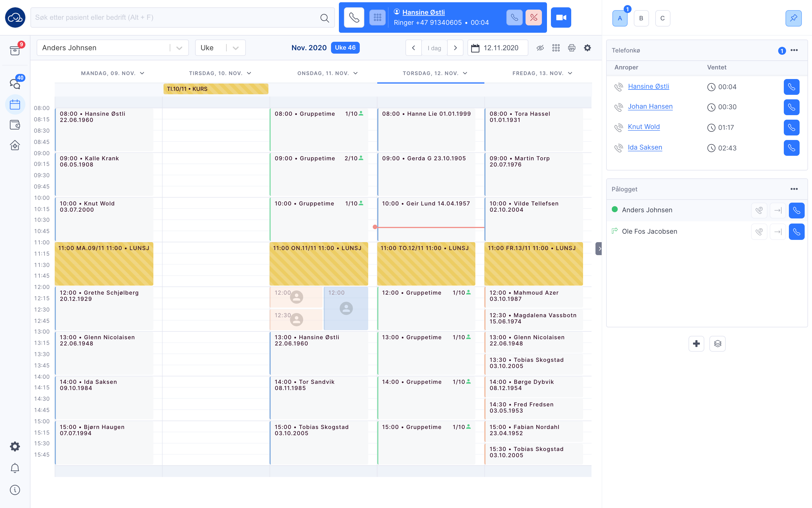Open 14:00 Tor Sandvik appointment
Image resolution: width=812 pixels, height=508 pixels.
click(x=319, y=398)
